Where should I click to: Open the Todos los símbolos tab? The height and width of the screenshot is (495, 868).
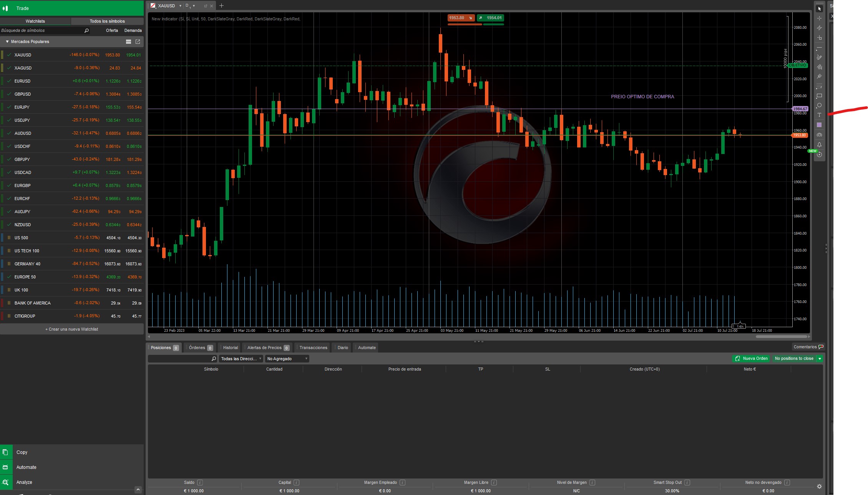107,21
